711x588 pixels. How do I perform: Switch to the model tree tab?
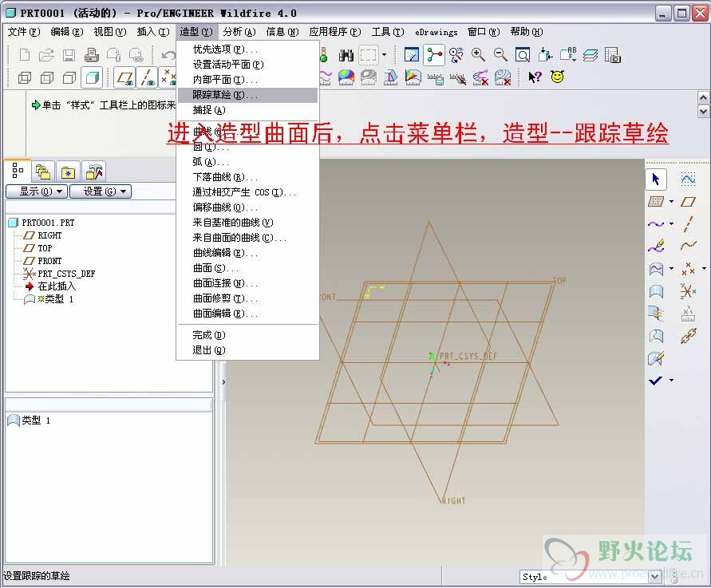18,171
